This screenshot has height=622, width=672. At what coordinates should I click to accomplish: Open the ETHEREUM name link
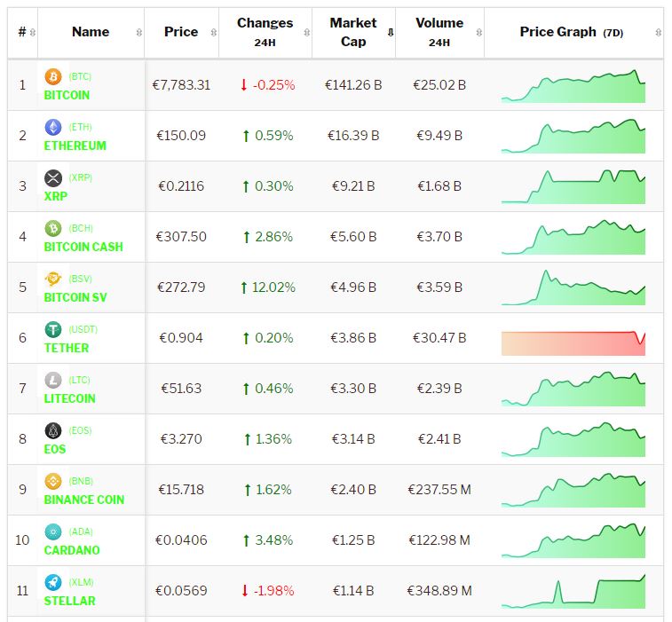(x=75, y=146)
